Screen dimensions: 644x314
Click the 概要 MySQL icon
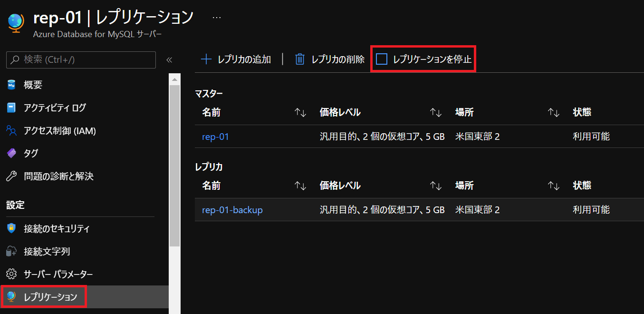click(x=11, y=85)
